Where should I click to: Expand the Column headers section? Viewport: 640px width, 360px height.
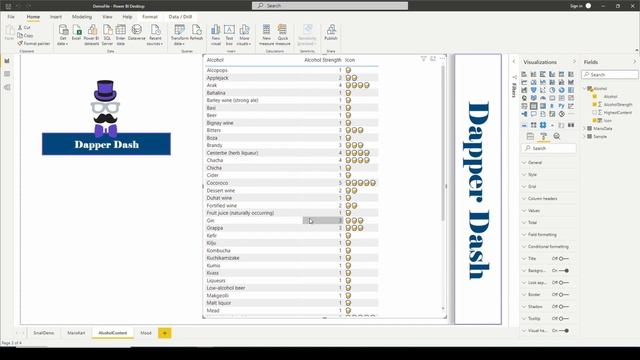(549, 198)
